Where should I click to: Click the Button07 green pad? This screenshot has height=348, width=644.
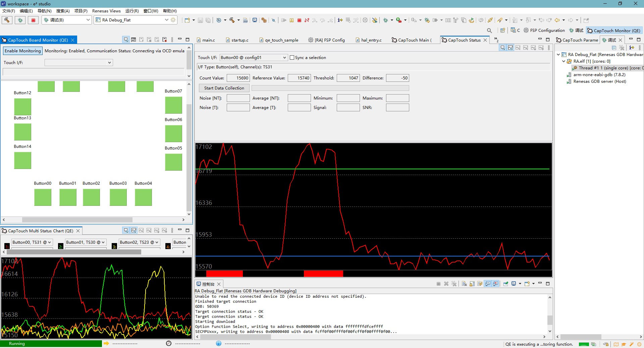click(173, 105)
